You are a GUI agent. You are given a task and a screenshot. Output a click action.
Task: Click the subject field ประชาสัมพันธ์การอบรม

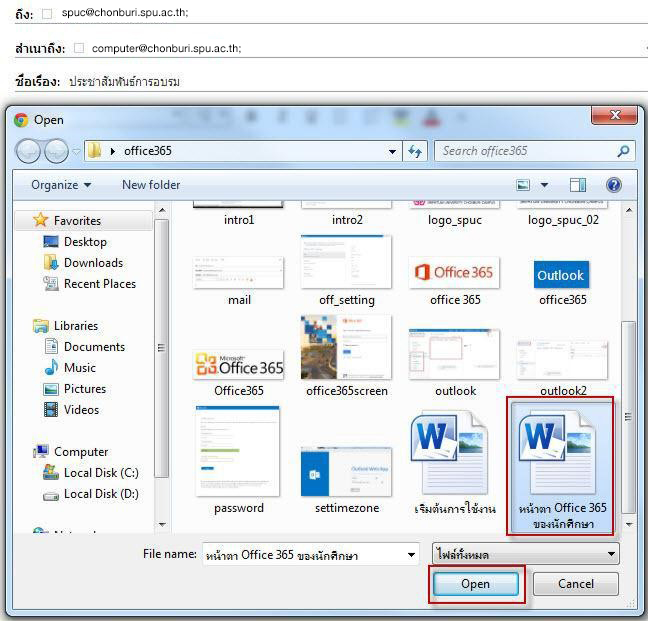point(124,81)
